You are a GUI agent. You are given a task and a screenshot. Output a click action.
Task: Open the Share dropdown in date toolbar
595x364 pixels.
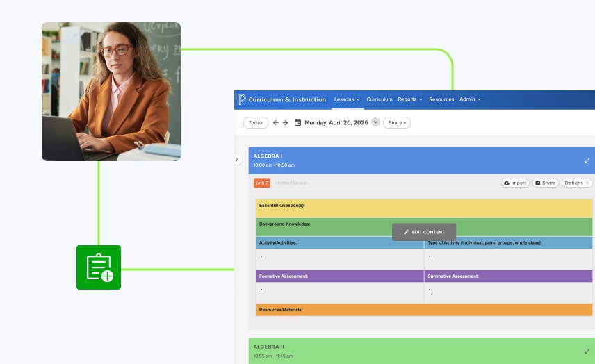pos(397,123)
